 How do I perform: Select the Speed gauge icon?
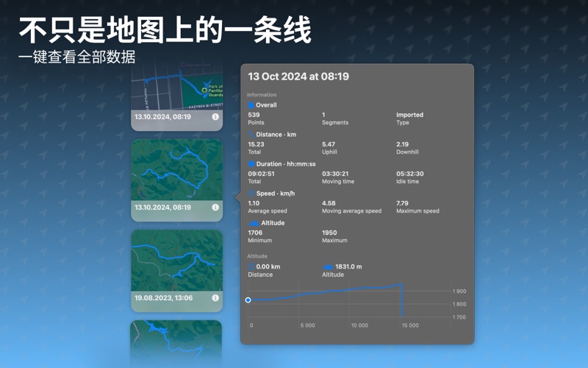click(x=251, y=194)
